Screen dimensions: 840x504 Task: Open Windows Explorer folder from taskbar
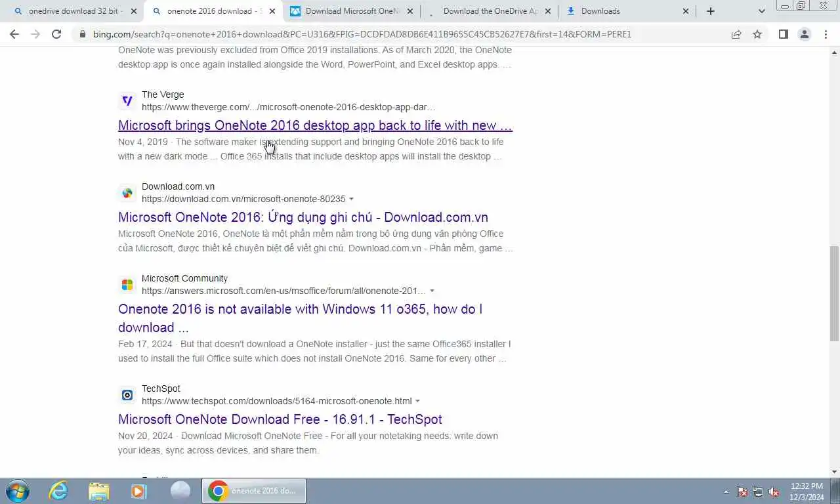click(99, 491)
